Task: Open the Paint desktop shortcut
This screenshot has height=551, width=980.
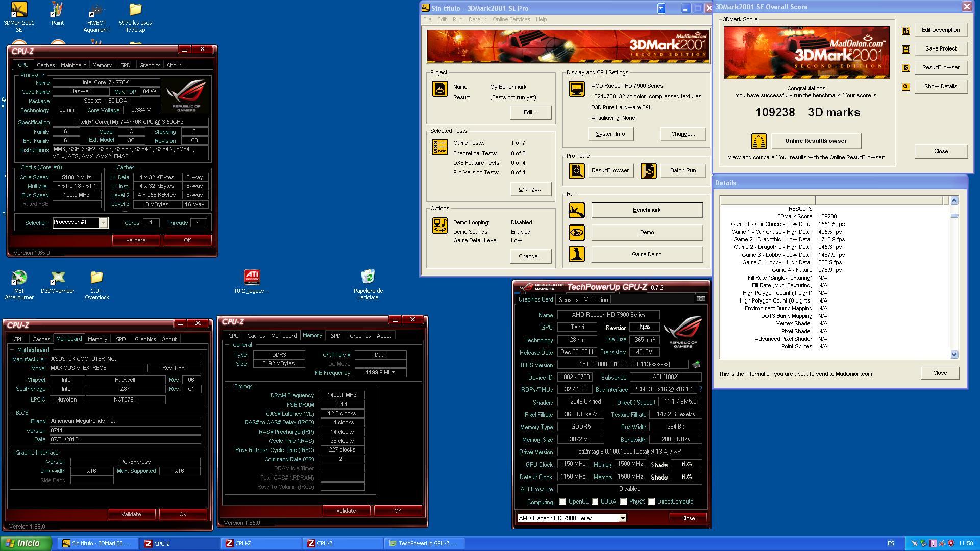Action: coord(58,14)
